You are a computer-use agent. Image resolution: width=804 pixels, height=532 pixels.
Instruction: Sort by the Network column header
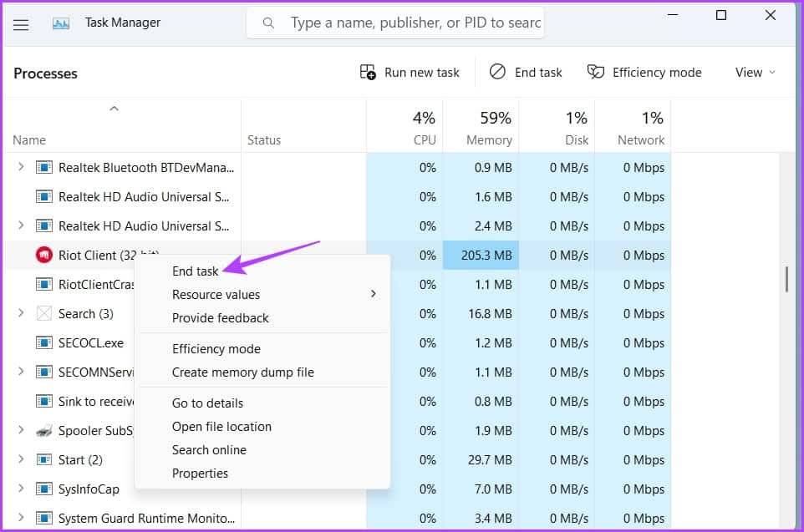pyautogui.click(x=633, y=127)
